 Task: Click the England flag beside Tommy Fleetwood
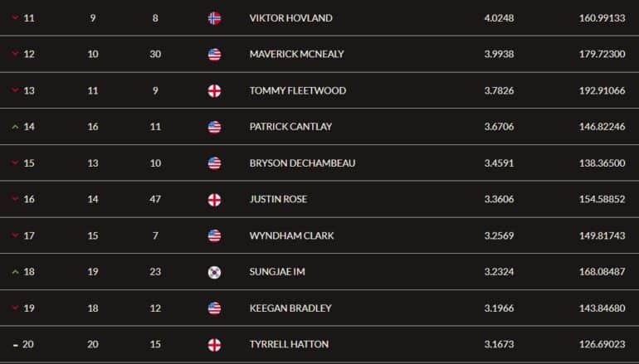click(214, 91)
